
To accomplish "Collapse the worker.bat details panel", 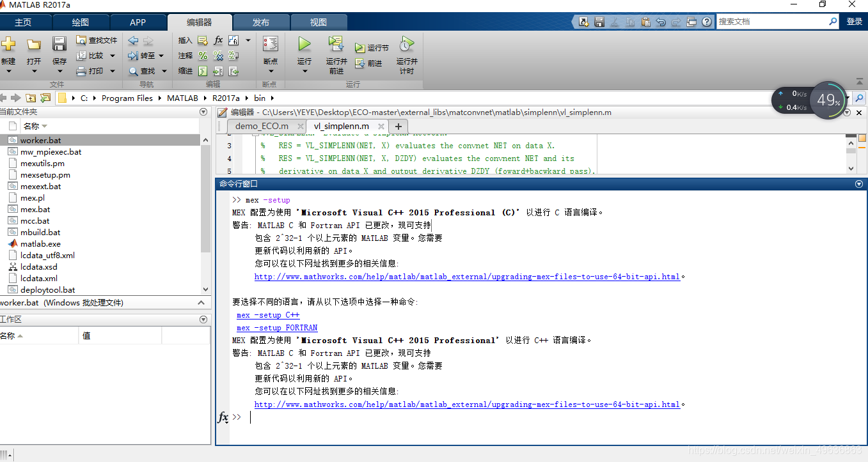I will click(x=201, y=303).
